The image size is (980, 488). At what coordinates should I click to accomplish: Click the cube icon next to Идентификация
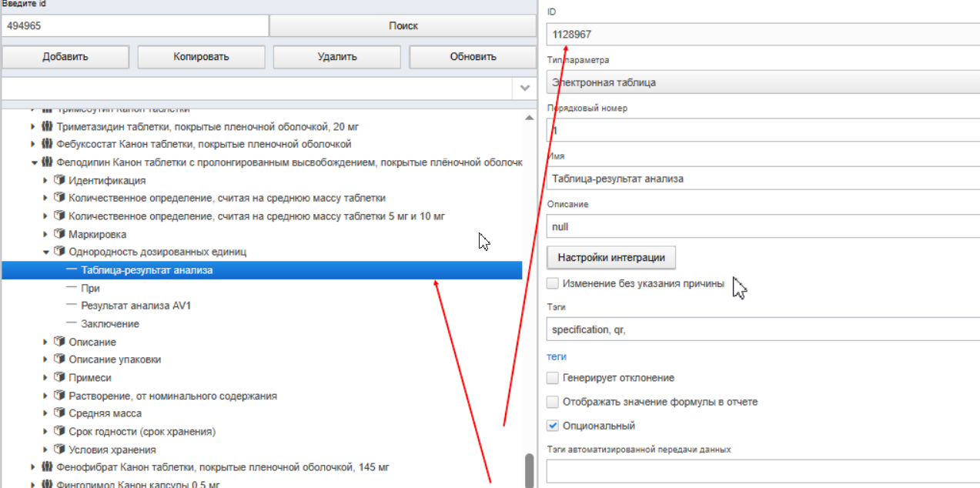coord(59,180)
